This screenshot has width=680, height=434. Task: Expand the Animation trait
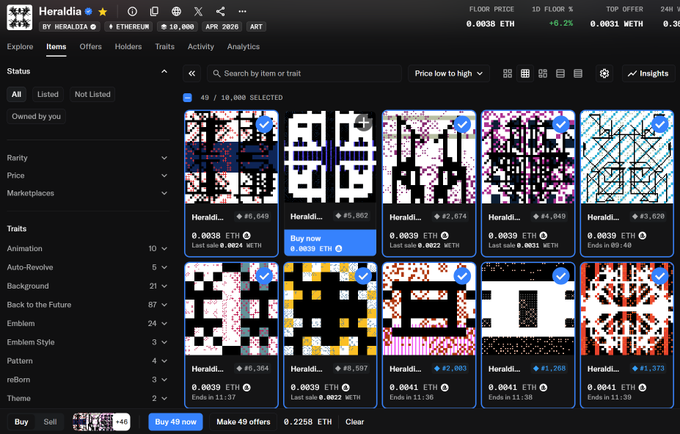tap(87, 248)
